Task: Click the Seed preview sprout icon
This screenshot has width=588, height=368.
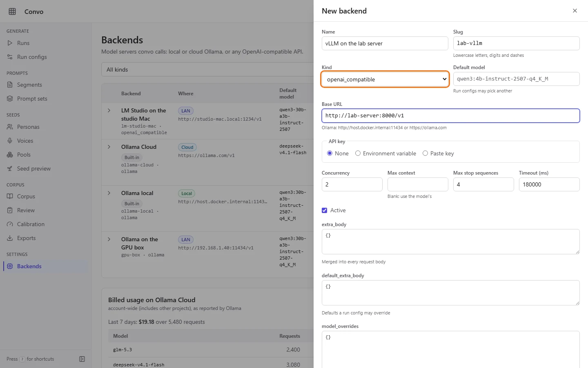Action: tap(10, 168)
